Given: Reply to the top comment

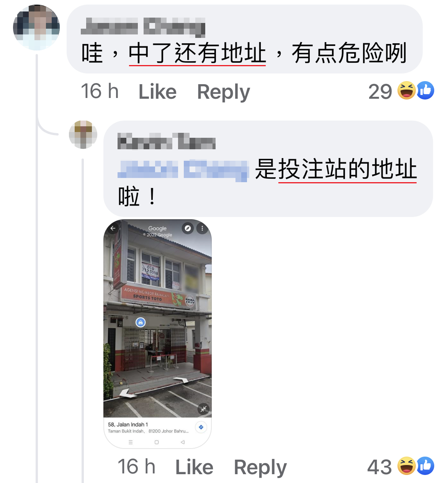Looking at the screenshot, I should [x=223, y=92].
